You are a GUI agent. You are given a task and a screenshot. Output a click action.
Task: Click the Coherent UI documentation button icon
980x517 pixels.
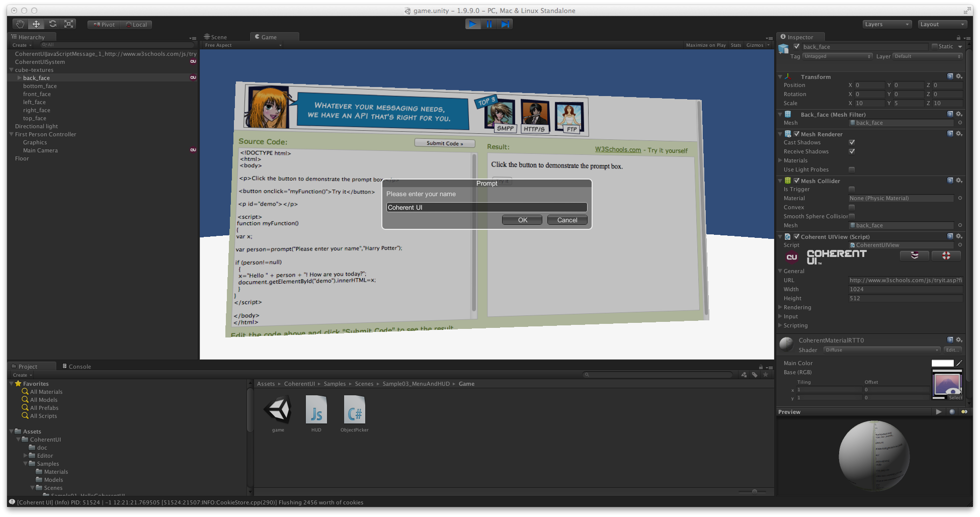click(915, 256)
